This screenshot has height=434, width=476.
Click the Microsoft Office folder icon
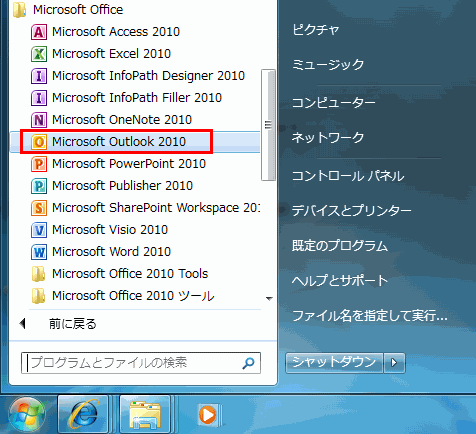tap(19, 10)
